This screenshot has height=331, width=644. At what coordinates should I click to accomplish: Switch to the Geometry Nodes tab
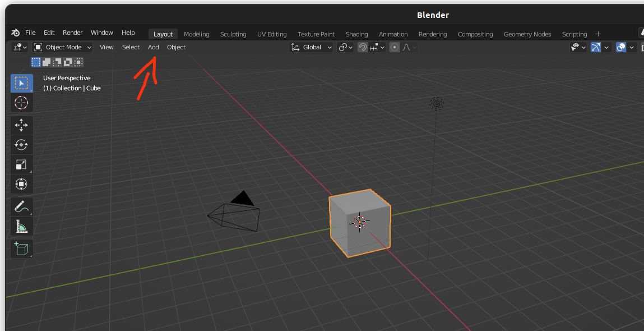(x=527, y=34)
